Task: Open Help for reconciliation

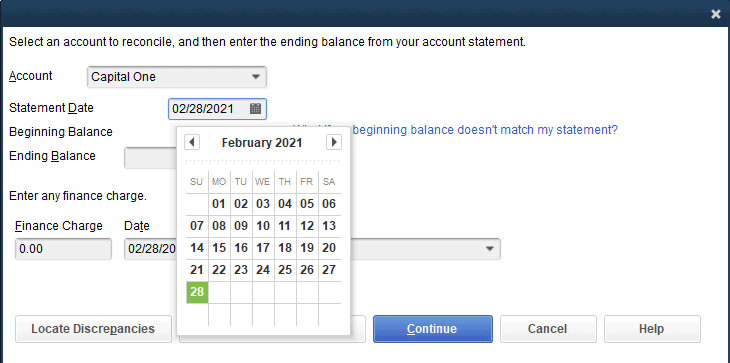Action: click(652, 329)
